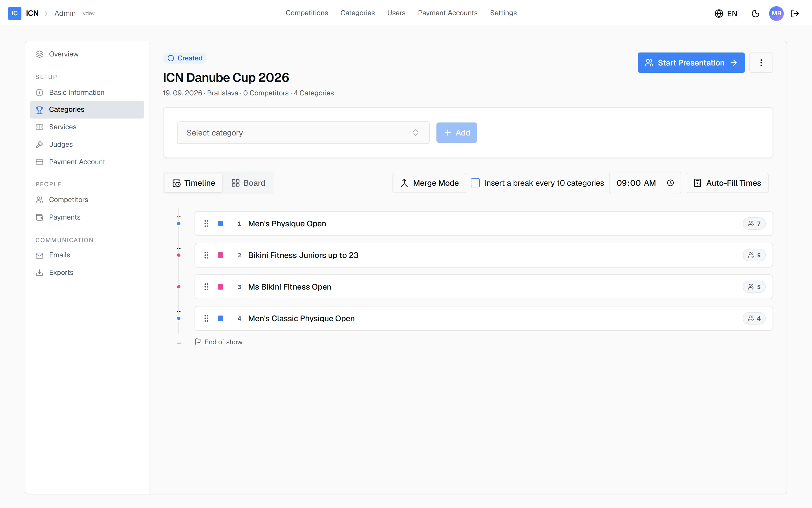Go to Overview in sidebar
Viewport: 812px width, 508px height.
point(87,54)
